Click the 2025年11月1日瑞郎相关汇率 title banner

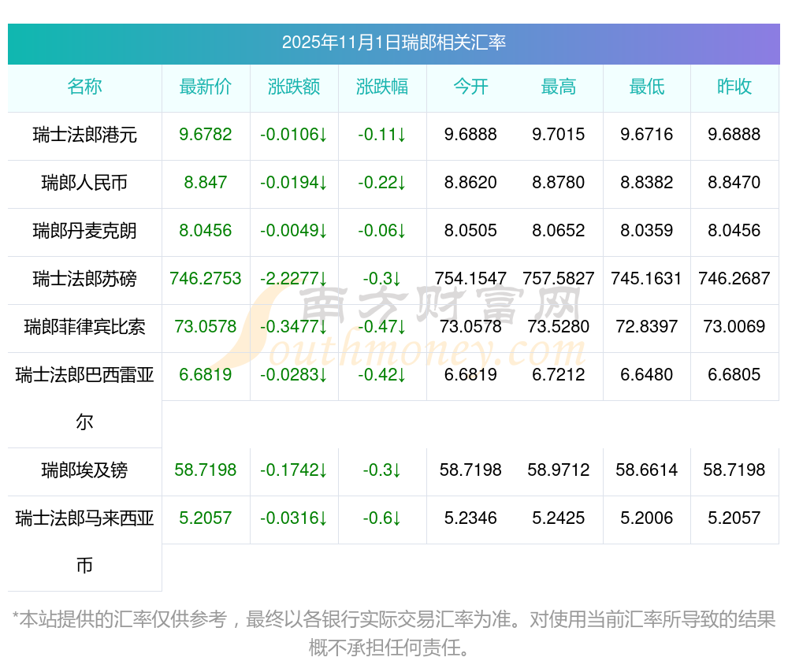pyautogui.click(x=393, y=43)
